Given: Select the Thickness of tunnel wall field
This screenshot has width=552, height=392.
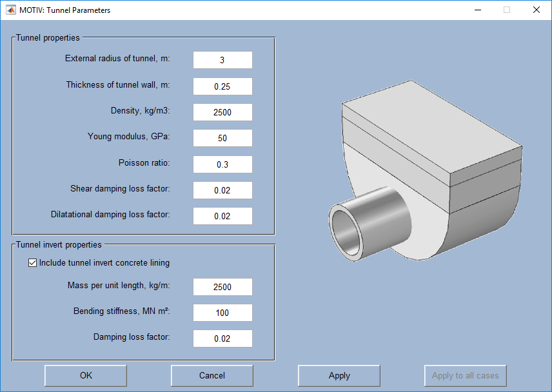Looking at the screenshot, I should coord(222,86).
